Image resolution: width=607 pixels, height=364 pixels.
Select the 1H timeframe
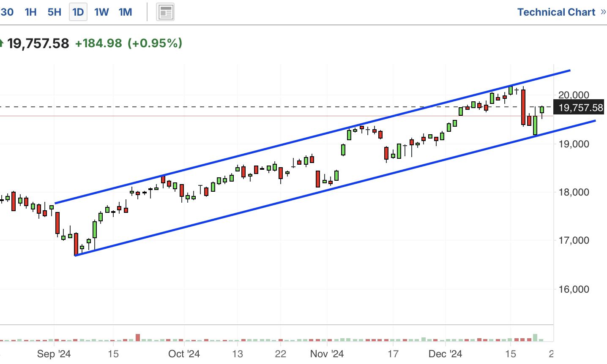pos(30,12)
